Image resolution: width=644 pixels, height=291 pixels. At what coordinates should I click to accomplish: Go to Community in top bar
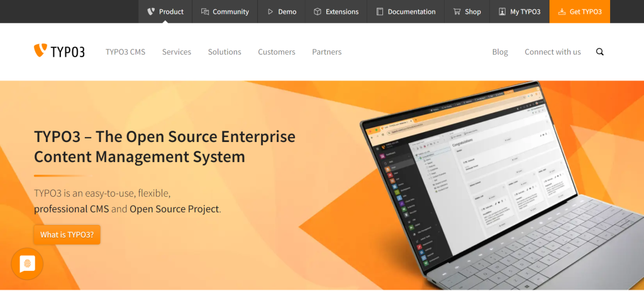[225, 11]
